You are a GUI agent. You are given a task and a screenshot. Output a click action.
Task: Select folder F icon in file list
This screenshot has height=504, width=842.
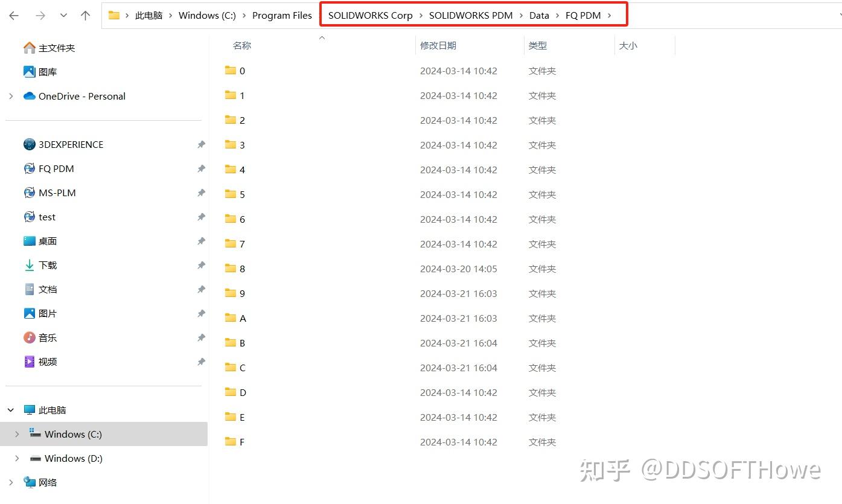(230, 441)
